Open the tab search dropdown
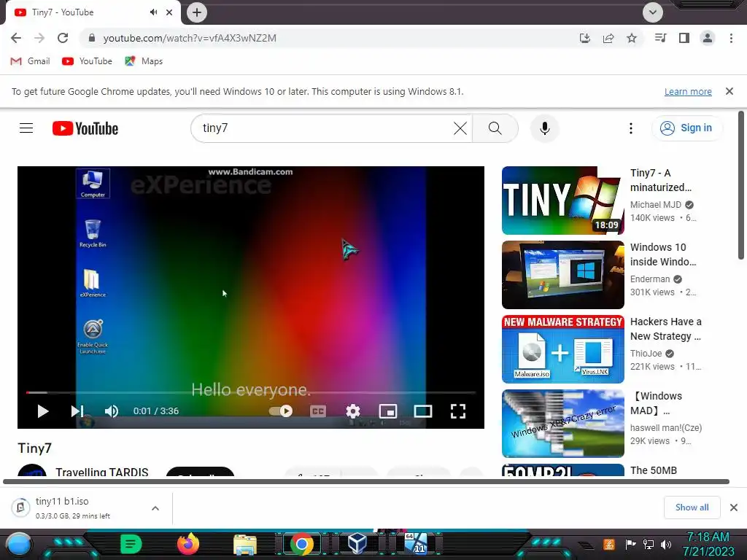 [x=653, y=12]
